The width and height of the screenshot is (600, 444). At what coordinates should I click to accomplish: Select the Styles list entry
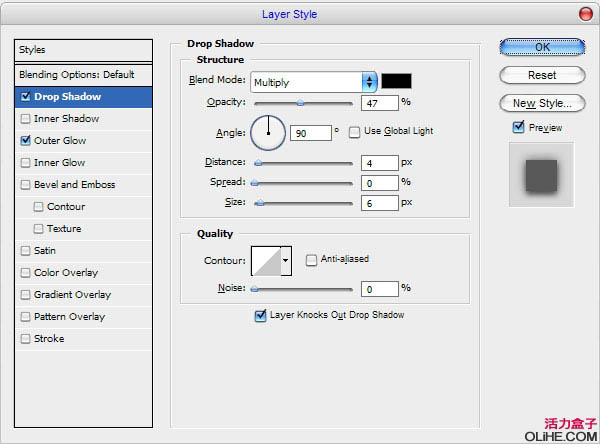point(83,50)
